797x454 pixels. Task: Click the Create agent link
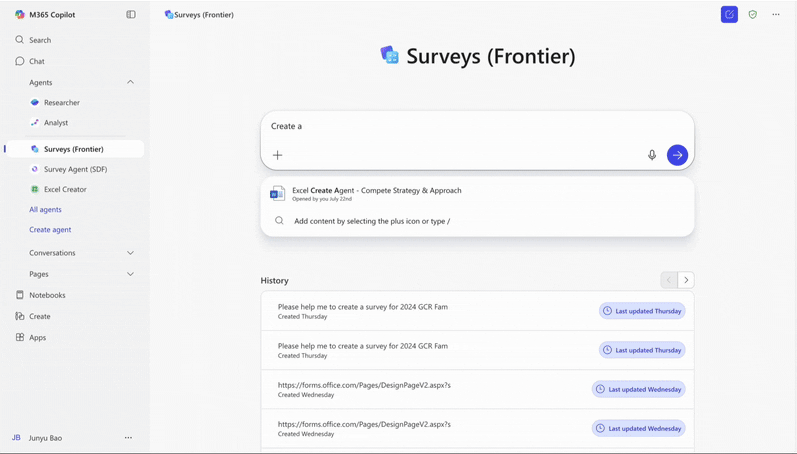point(50,230)
